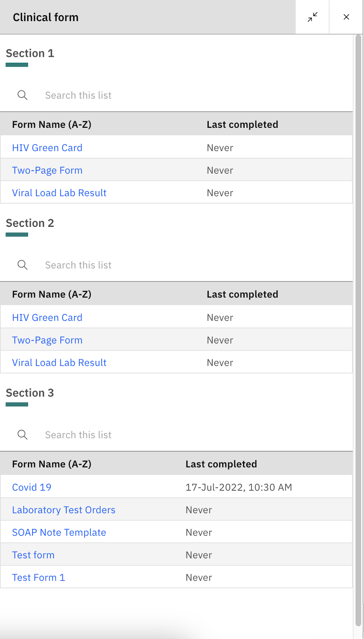This screenshot has height=639, width=364.
Task: Open the SOAP Note Template form
Action: (x=59, y=532)
